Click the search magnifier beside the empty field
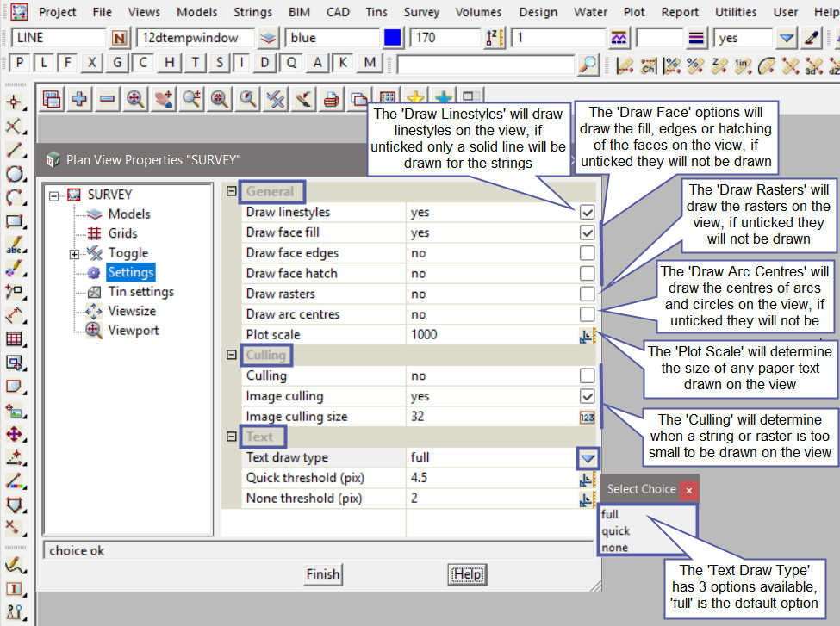Screen dimensions: 840x626 pos(588,64)
